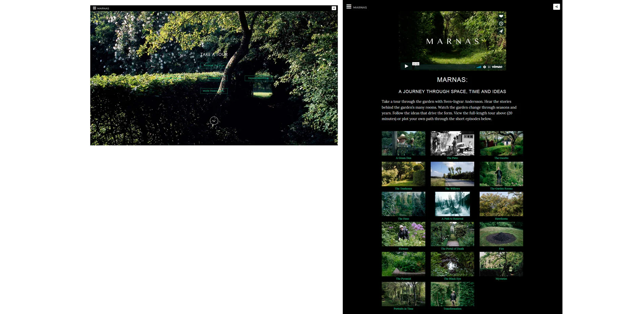Share video via paper plane icon

coord(501,31)
